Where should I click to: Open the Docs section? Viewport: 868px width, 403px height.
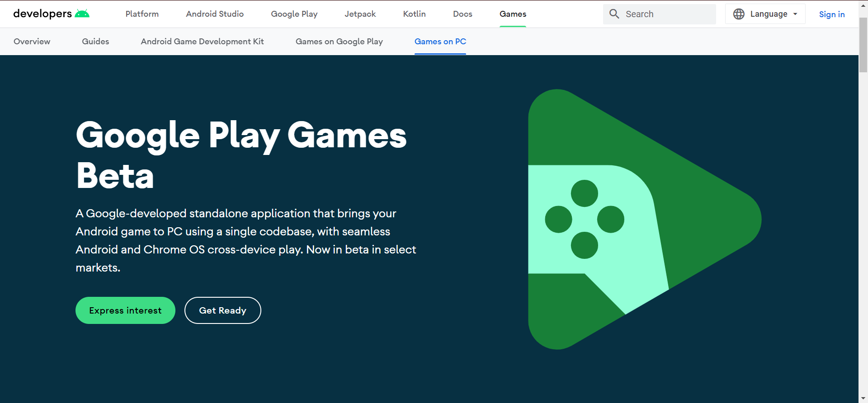coord(462,14)
